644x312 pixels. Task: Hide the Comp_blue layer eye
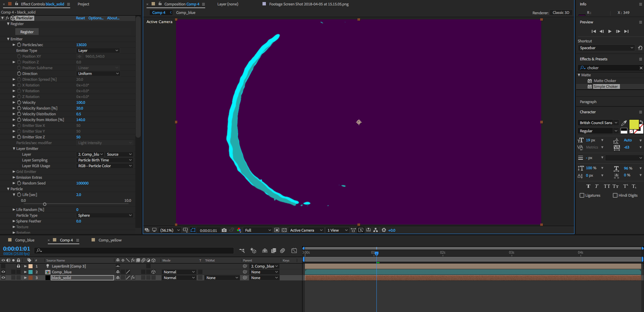(3, 272)
